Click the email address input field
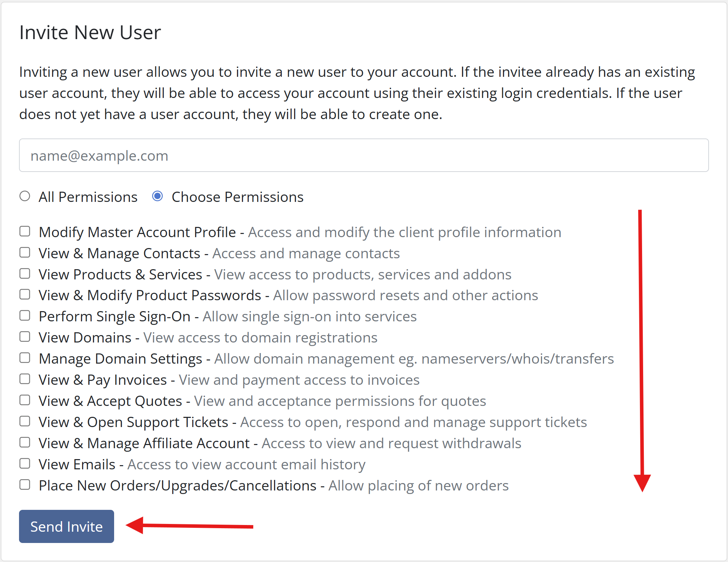The height and width of the screenshot is (562, 728). coord(363,155)
